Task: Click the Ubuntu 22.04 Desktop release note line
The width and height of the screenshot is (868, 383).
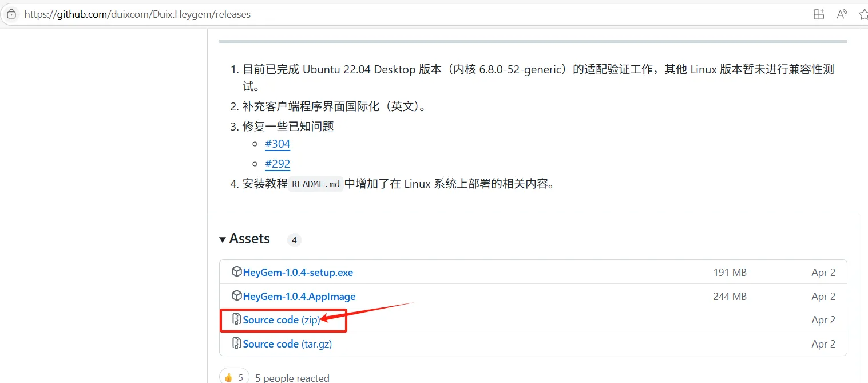Action: (538, 78)
